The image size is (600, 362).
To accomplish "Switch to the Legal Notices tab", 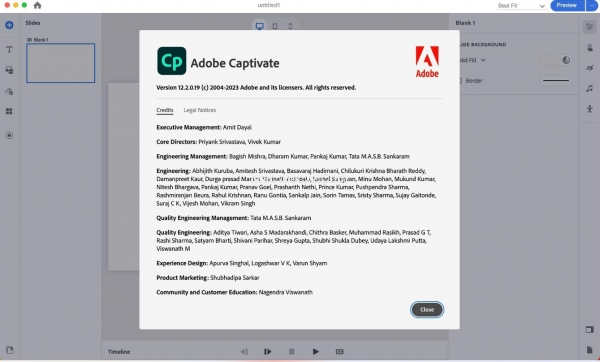I will click(x=200, y=110).
